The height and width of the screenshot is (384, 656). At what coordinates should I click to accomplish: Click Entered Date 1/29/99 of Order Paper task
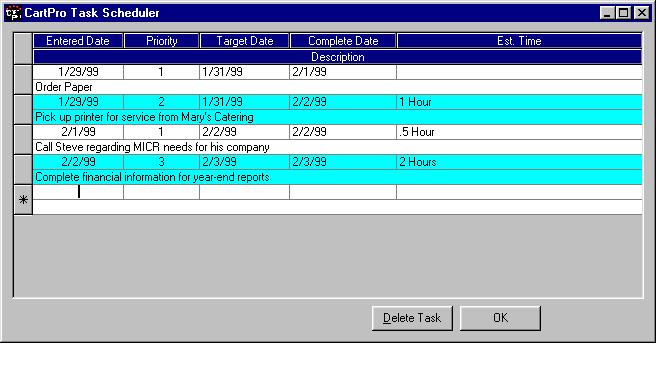click(78, 72)
